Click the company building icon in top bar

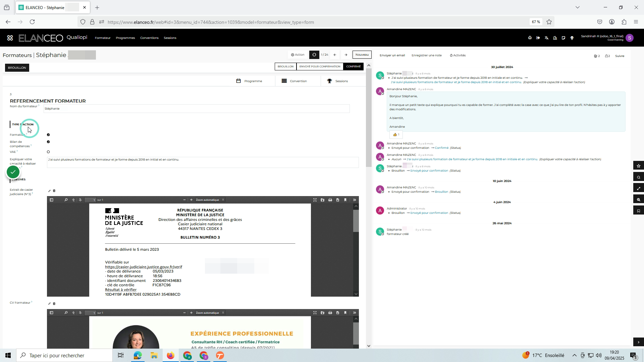(555, 38)
